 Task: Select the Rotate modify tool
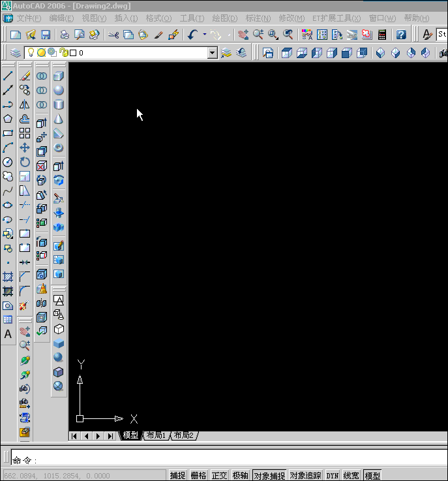coord(25,162)
